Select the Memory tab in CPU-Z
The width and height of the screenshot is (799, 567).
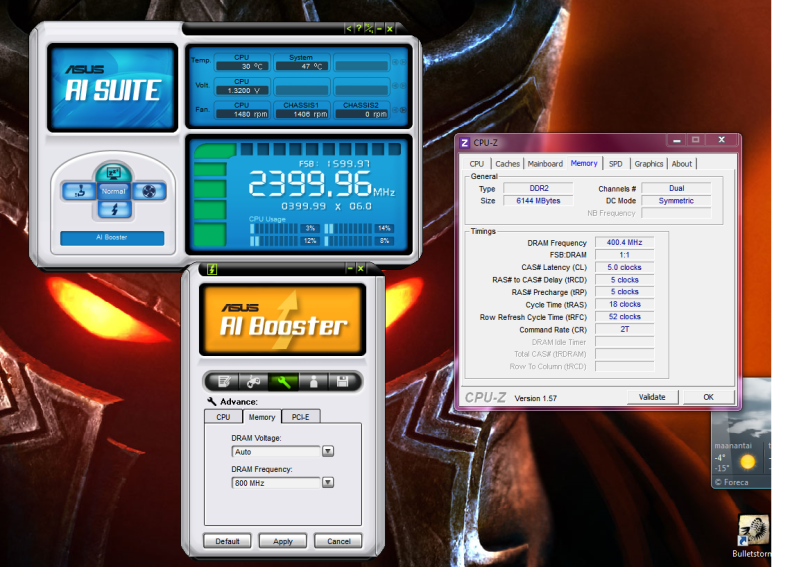pyautogui.click(x=584, y=163)
